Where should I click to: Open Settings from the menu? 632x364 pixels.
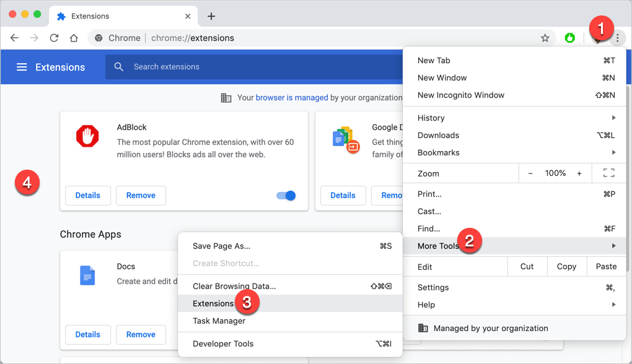click(x=514, y=287)
